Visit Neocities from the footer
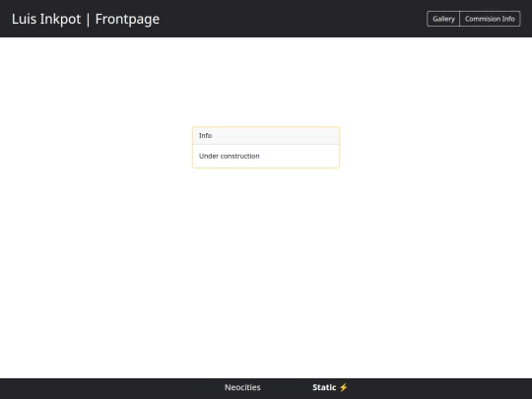This screenshot has height=399, width=532. click(242, 387)
